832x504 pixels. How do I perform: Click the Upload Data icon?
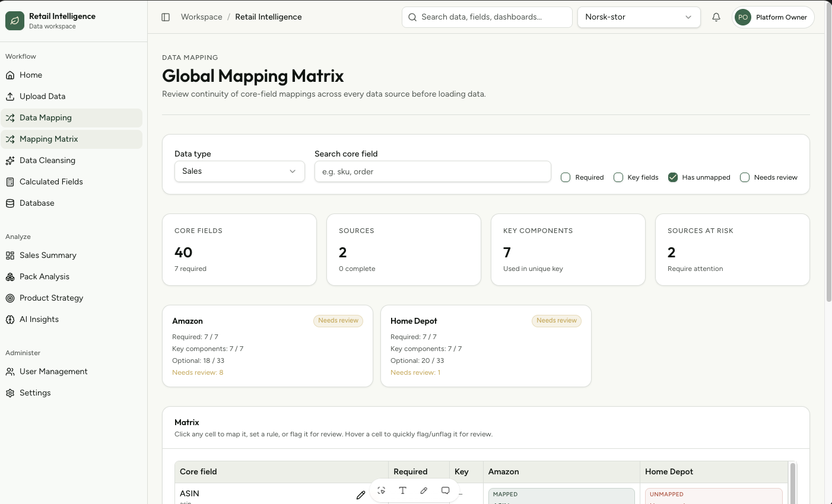pos(10,97)
